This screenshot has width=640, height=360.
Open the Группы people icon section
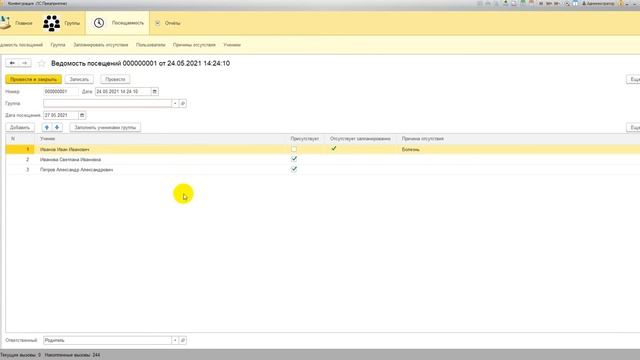tap(52, 23)
